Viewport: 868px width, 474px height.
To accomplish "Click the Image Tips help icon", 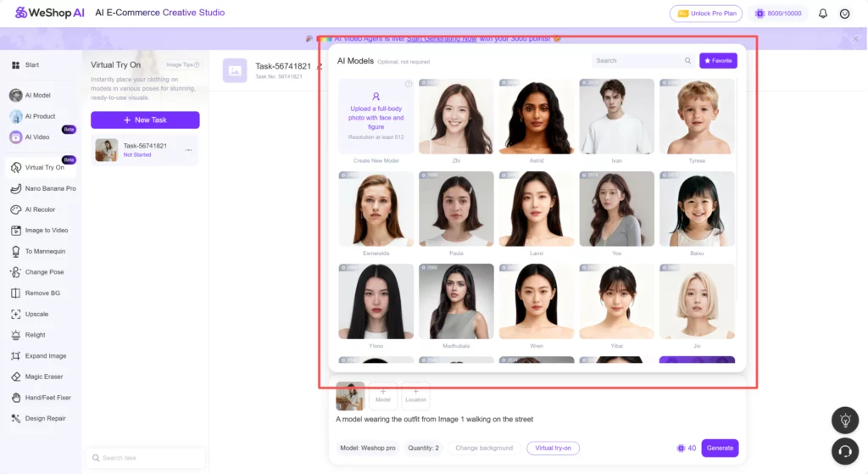I will point(197,64).
